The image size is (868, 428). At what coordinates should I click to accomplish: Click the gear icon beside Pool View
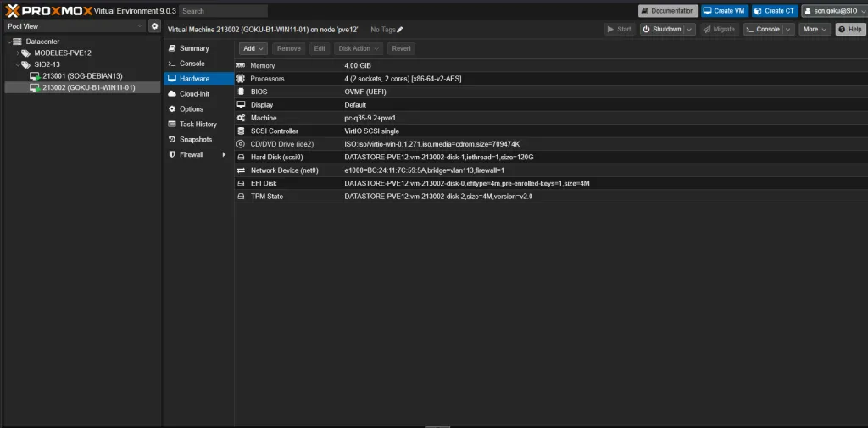pyautogui.click(x=154, y=26)
